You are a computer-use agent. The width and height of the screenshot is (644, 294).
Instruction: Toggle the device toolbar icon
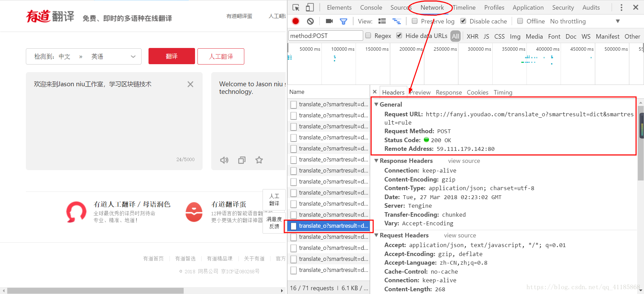(x=310, y=7)
